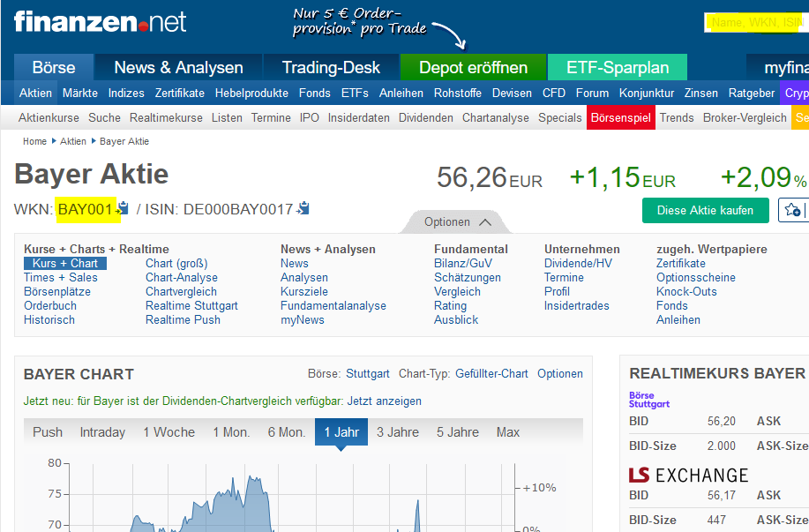809x532 pixels.
Task: Open the Trading-Desk tab
Action: pos(331,67)
